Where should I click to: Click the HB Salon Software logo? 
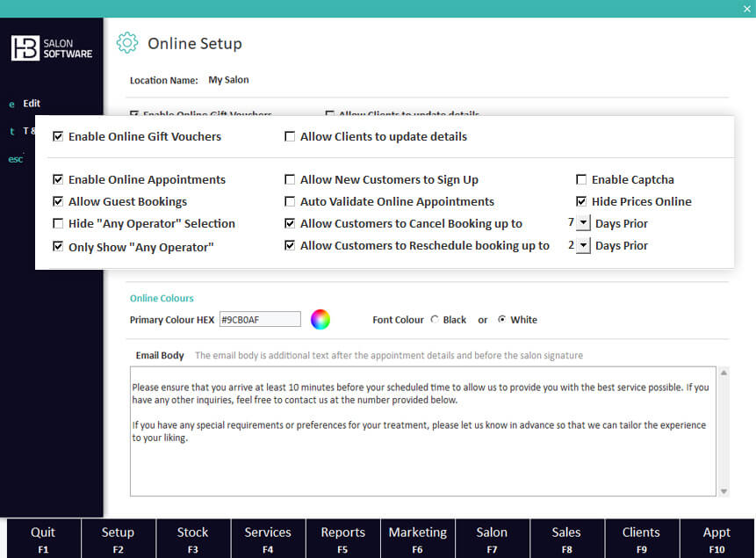[52, 47]
